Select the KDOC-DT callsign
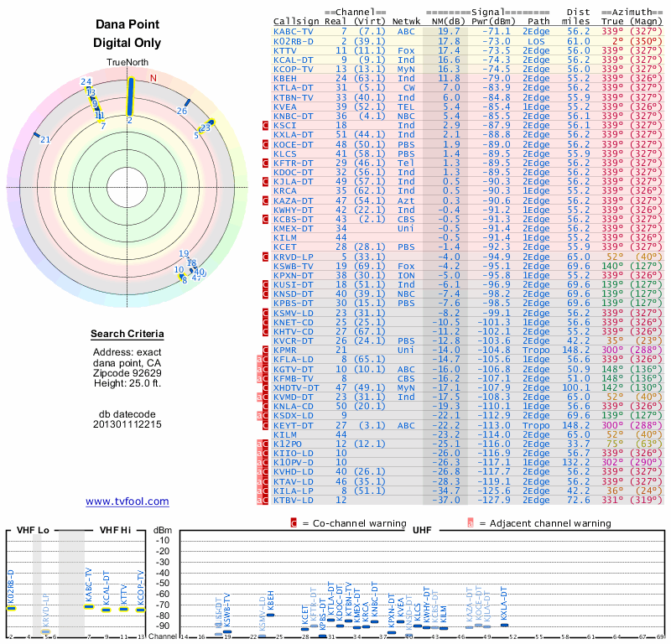 pos(294,172)
